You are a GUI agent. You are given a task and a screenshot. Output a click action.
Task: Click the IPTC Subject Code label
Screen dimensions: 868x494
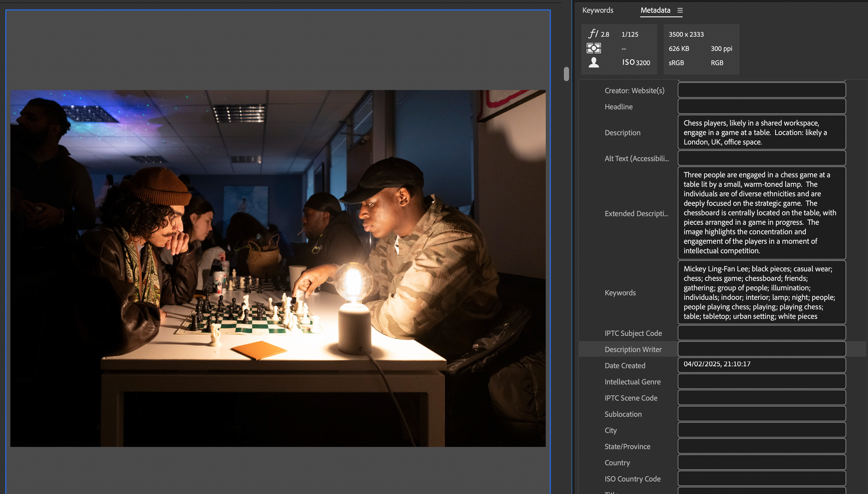point(633,333)
